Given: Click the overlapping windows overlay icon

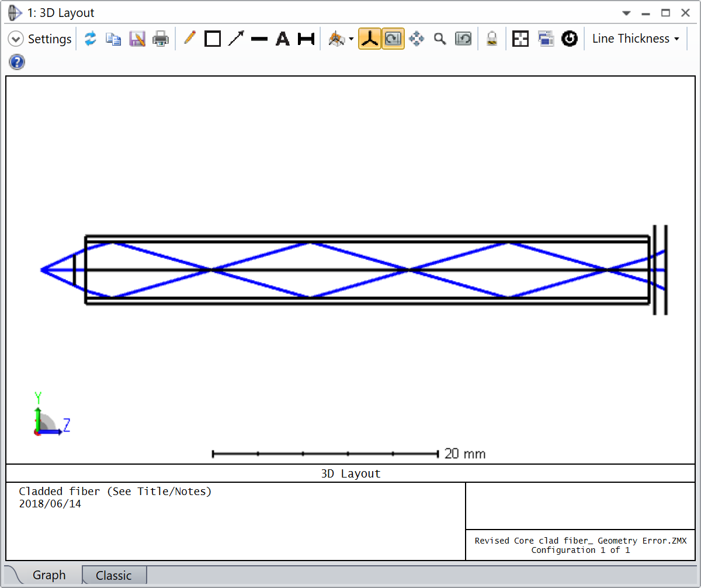Looking at the screenshot, I should pos(546,39).
